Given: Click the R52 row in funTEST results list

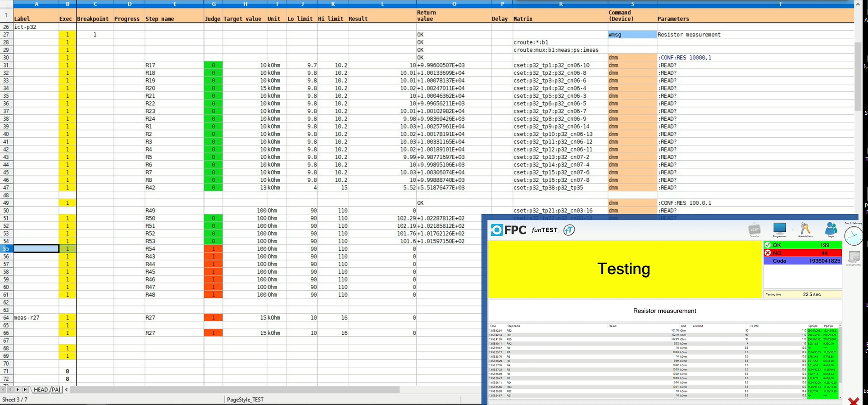Looking at the screenshot, I should pos(663,331).
